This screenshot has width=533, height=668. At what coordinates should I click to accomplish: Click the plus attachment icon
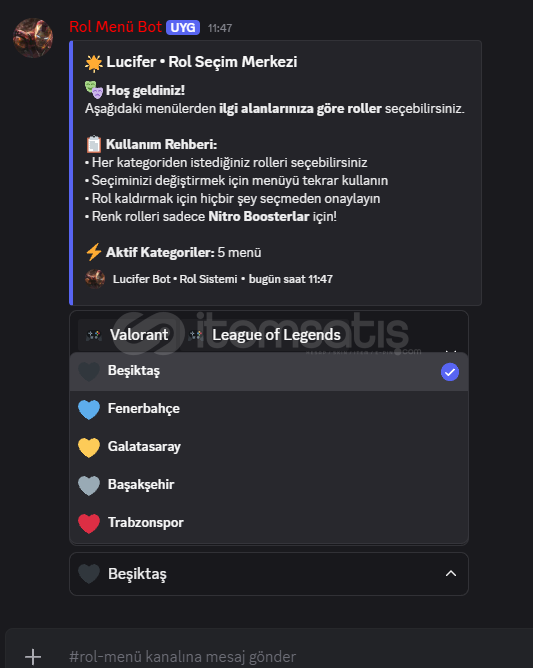pos(33,656)
